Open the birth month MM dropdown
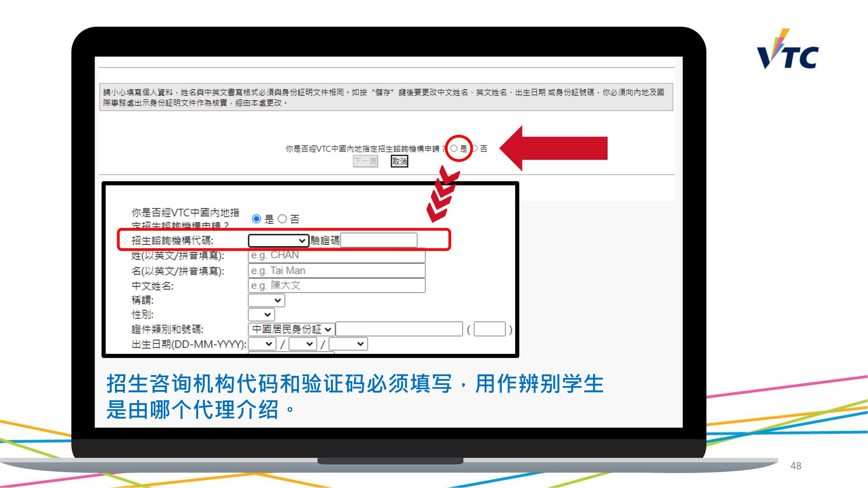 303,344
